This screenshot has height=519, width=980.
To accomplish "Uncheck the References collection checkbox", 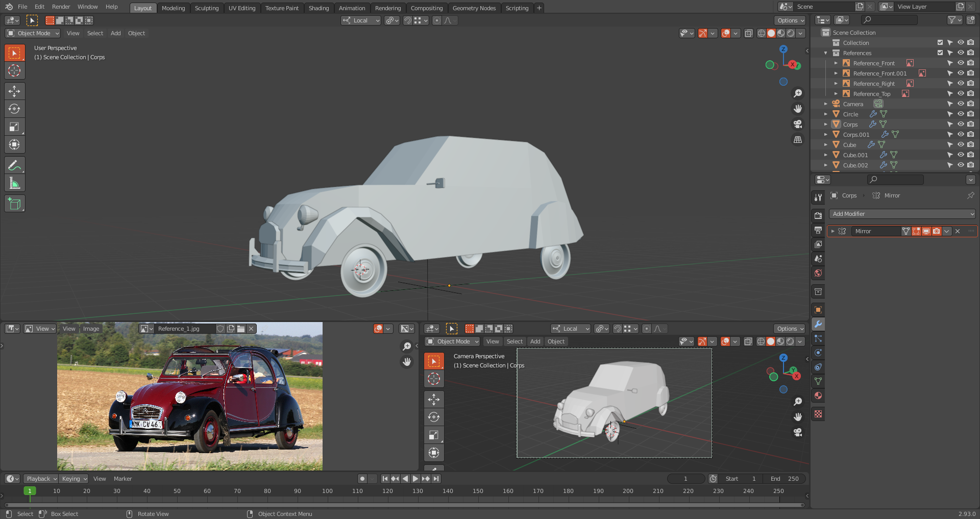I will coord(940,53).
